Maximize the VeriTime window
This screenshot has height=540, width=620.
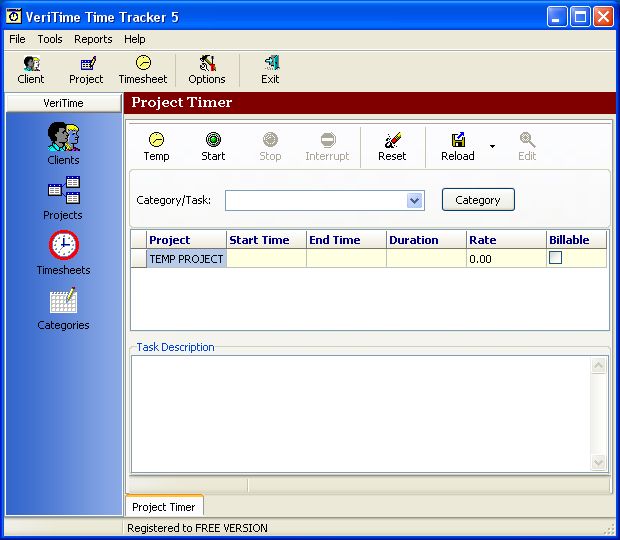tap(580, 17)
